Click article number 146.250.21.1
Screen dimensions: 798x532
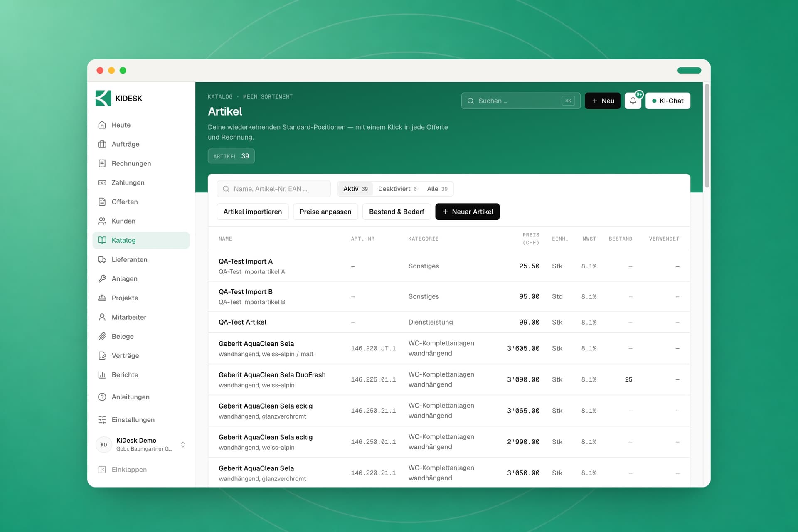pyautogui.click(x=373, y=411)
